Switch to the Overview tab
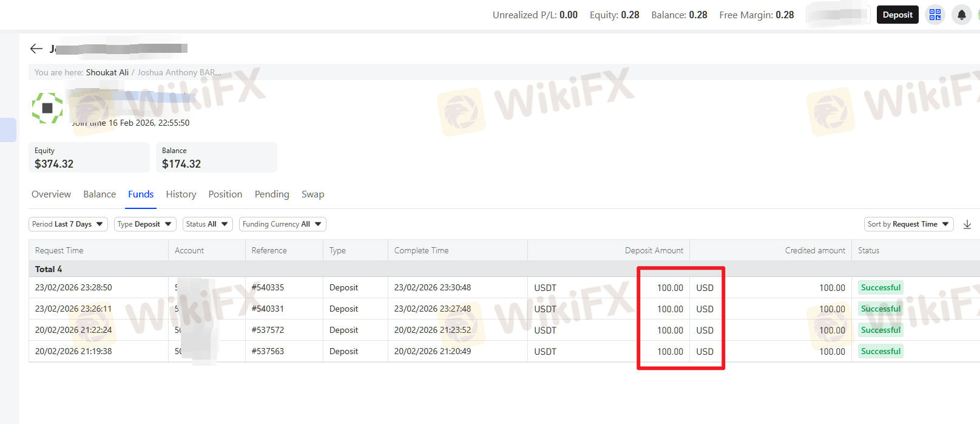The image size is (980, 424). pos(51,194)
